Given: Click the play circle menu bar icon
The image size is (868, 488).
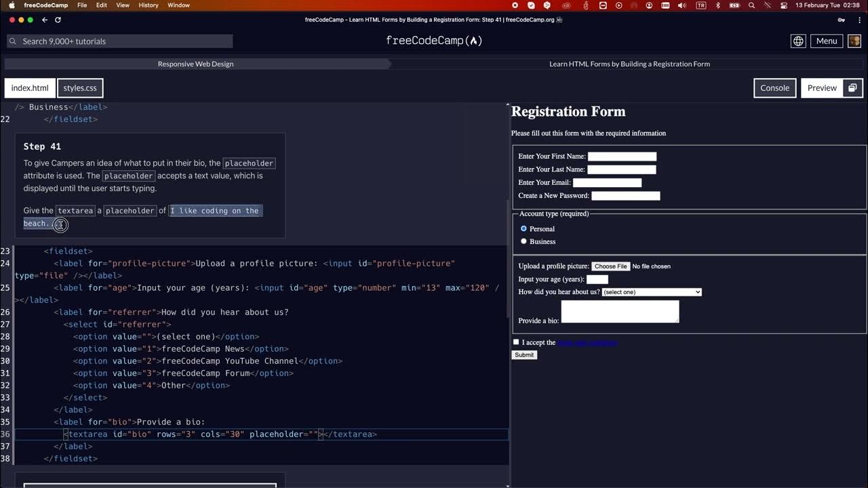Looking at the screenshot, I should pyautogui.click(x=618, y=5).
